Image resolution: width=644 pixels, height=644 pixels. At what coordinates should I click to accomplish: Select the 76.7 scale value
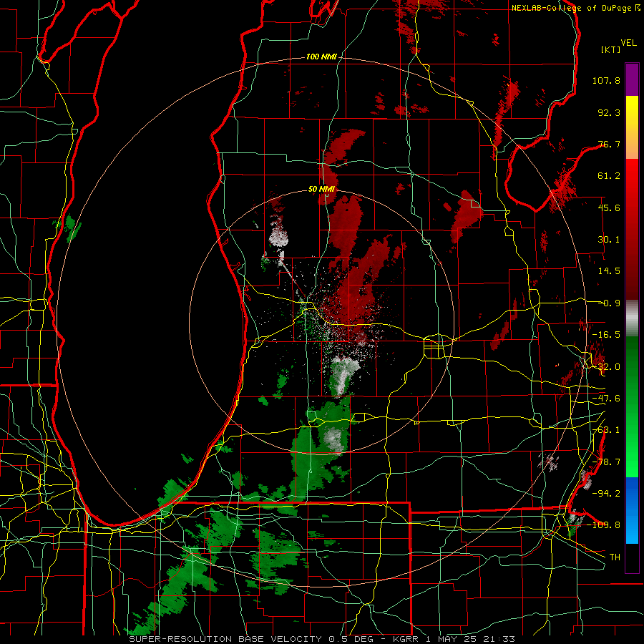click(x=609, y=144)
